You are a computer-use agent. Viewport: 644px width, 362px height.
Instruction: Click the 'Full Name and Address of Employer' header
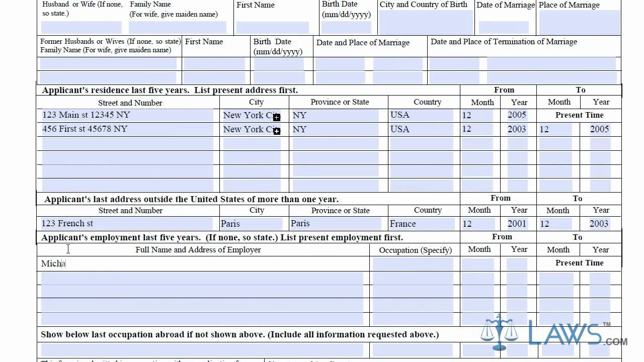[198, 250]
